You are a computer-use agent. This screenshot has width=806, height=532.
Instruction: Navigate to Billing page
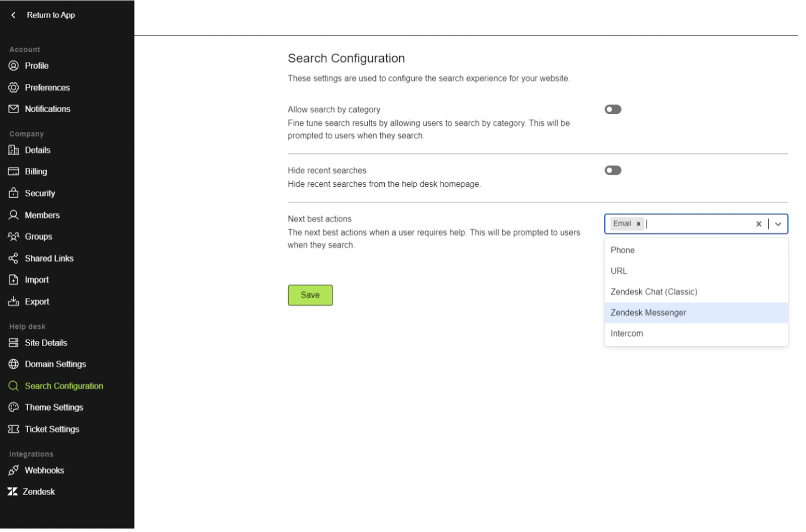pyautogui.click(x=36, y=172)
